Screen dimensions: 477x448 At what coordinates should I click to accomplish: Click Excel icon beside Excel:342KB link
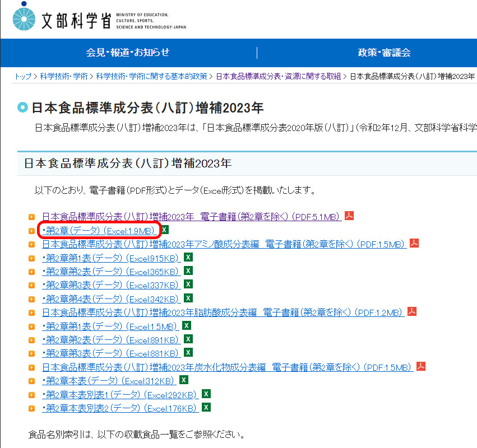click(x=188, y=298)
